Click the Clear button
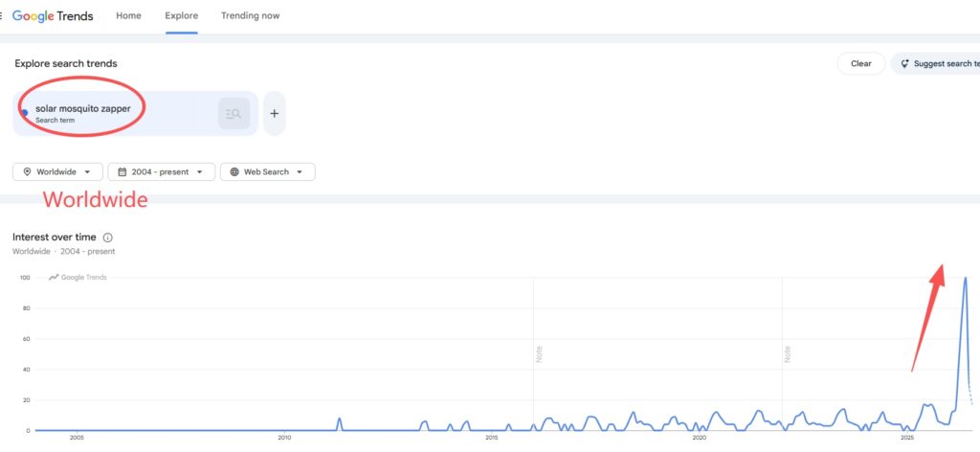The image size is (980, 452). pos(861,64)
